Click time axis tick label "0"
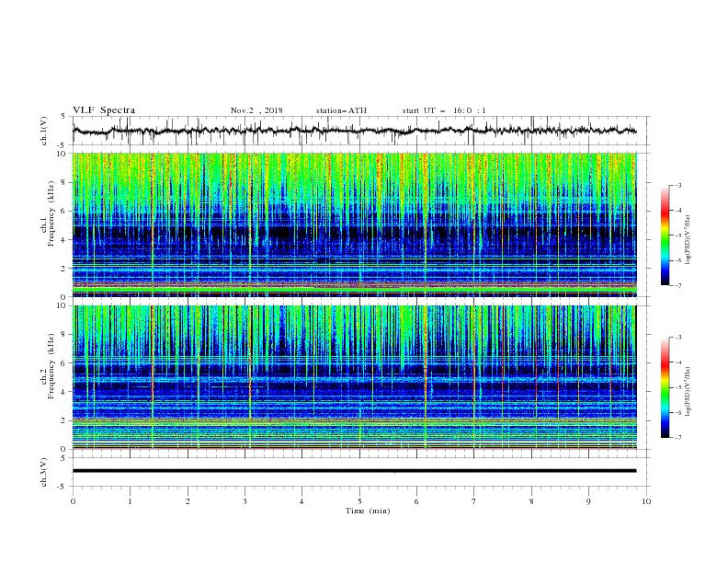Image resolution: width=728 pixels, height=563 pixels. (x=73, y=501)
